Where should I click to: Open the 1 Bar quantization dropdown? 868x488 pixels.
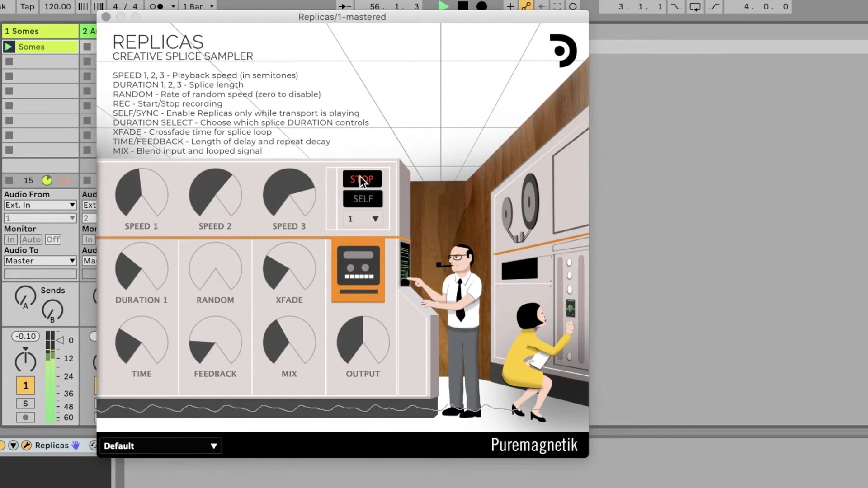click(198, 6)
